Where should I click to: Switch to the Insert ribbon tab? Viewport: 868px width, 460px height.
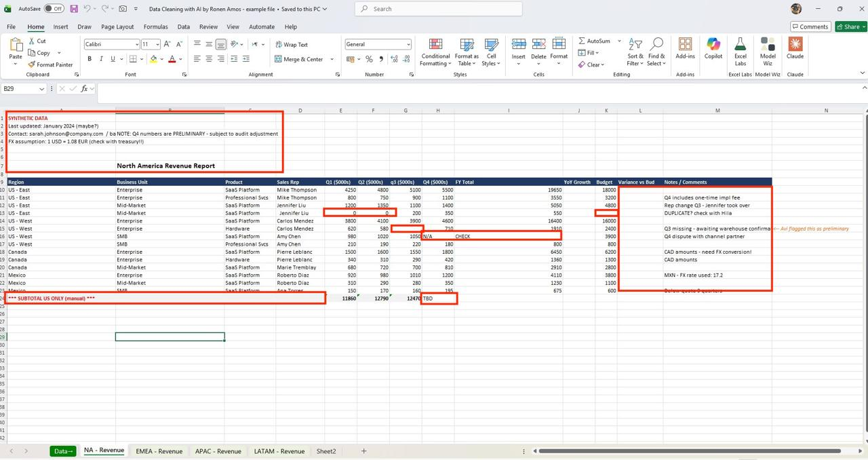(x=60, y=26)
